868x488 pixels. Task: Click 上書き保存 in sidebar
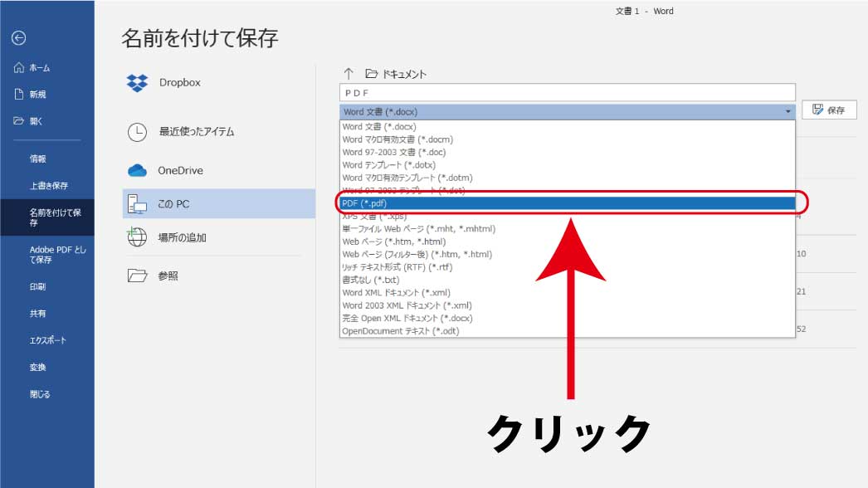(x=49, y=186)
